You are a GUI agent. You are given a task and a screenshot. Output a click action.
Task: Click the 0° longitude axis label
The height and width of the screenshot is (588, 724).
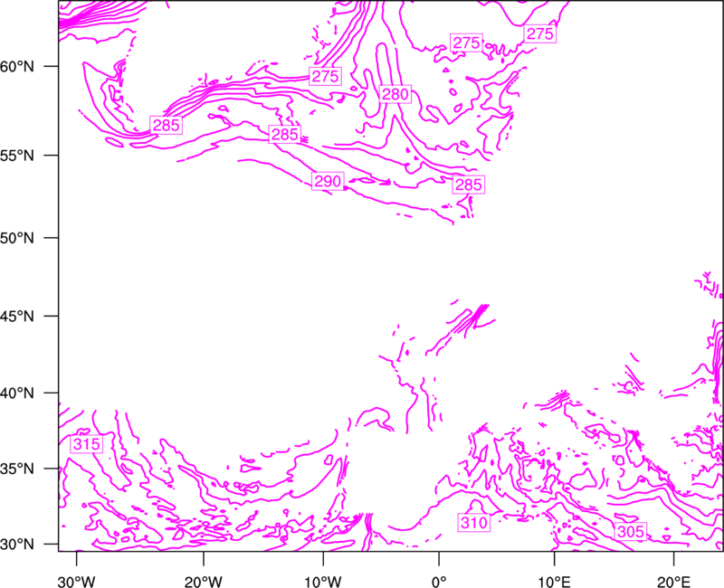click(x=439, y=582)
